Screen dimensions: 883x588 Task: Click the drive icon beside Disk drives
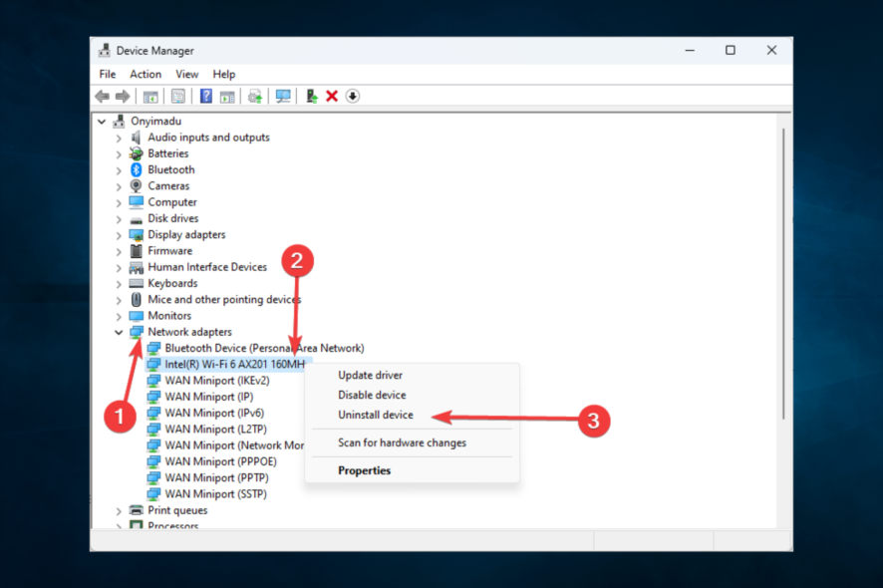[137, 219]
